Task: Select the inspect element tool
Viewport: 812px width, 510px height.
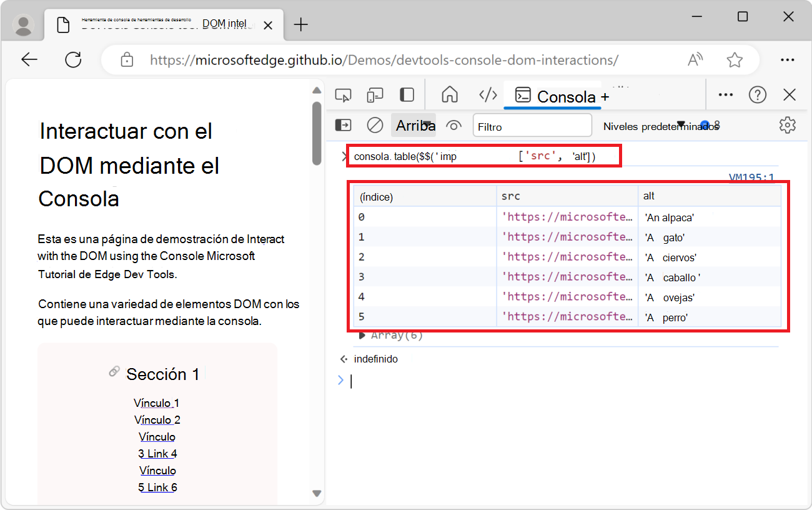Action: point(343,94)
